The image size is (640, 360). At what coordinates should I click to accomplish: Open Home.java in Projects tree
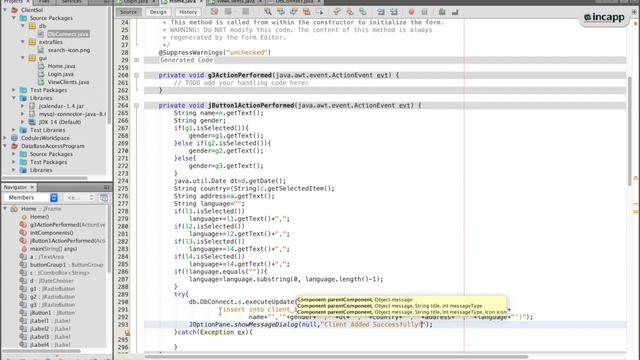(x=61, y=66)
